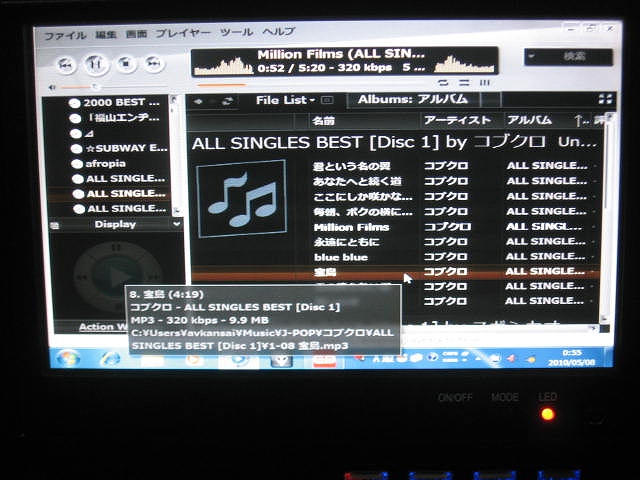Click the album art music note thumbnail
The width and height of the screenshot is (640, 480).
pos(241,197)
